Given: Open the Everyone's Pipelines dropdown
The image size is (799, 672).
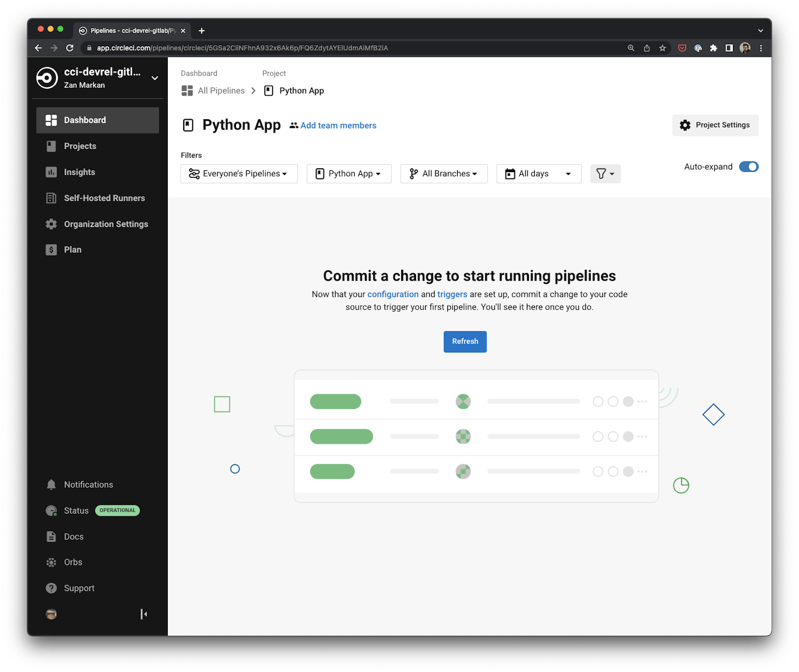Looking at the screenshot, I should [239, 174].
